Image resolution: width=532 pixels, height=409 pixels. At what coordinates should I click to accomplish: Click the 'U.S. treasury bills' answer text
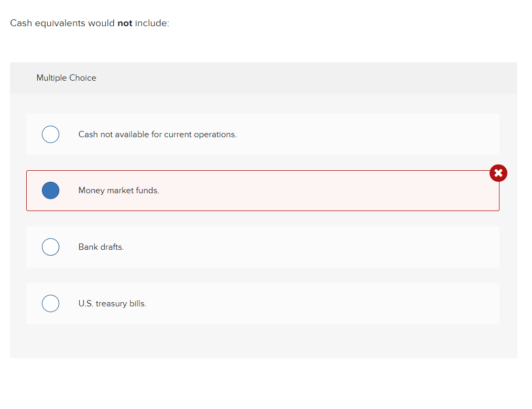click(112, 303)
